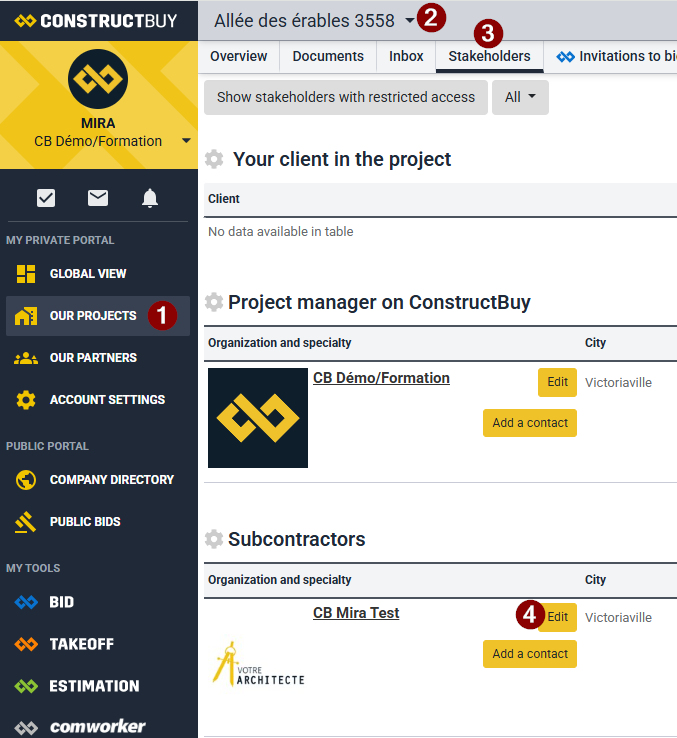Click the Account Settings gear icon

(26, 400)
